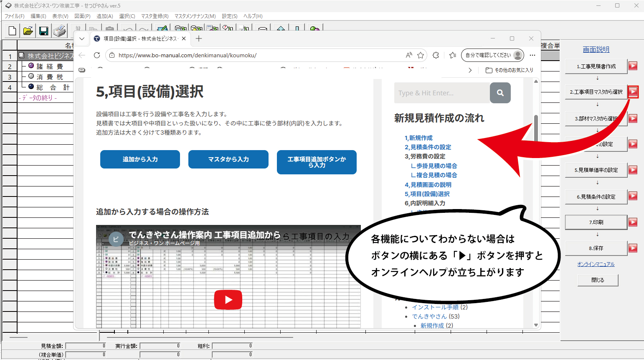Play help for 5.見積単価率の設定
The image size is (644, 360).
pos(633,170)
